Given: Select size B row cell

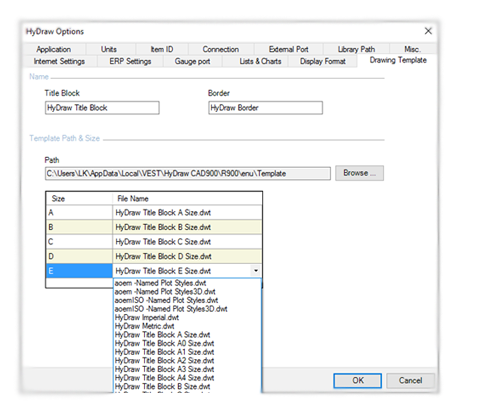Looking at the screenshot, I should tap(79, 227).
